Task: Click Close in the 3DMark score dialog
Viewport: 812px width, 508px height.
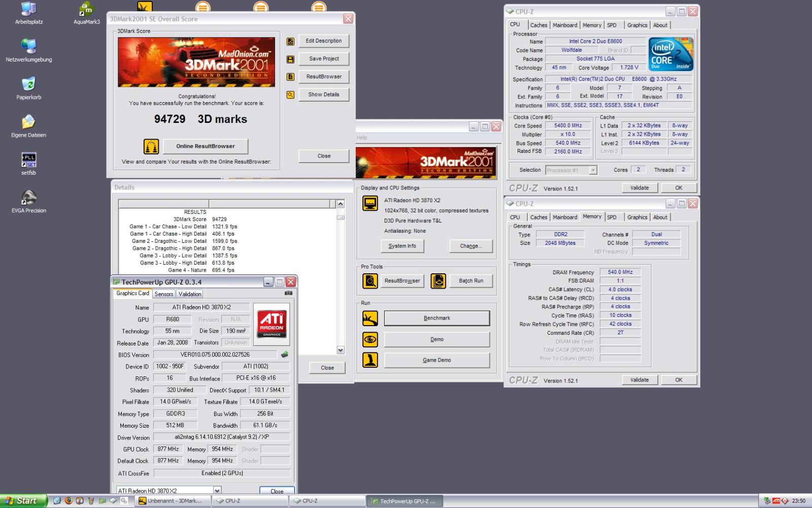Action: tap(324, 156)
